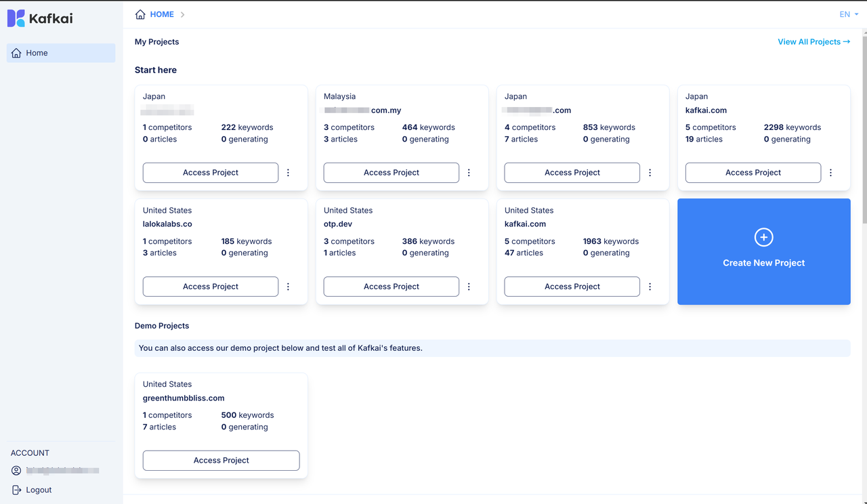Image resolution: width=867 pixels, height=504 pixels.
Task: Click the 464 keywords count
Action: (x=429, y=127)
